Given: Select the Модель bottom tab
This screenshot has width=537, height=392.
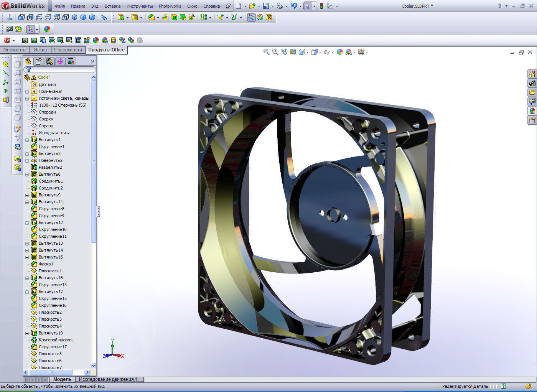Looking at the screenshot, I should pos(62,379).
